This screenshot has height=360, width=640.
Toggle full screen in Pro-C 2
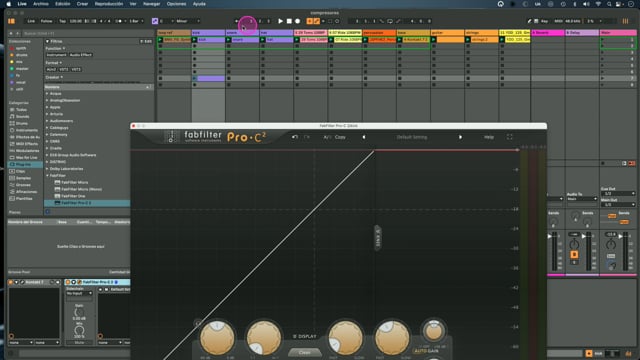(509, 137)
